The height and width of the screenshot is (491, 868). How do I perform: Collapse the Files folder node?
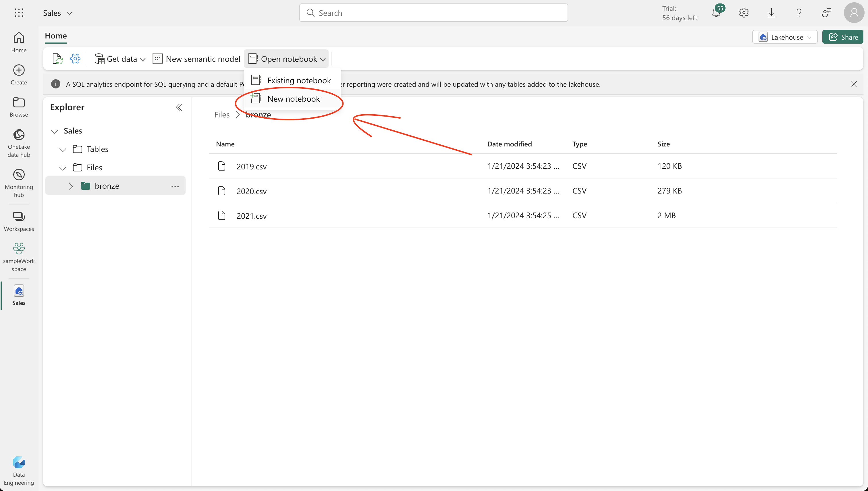pos(63,168)
